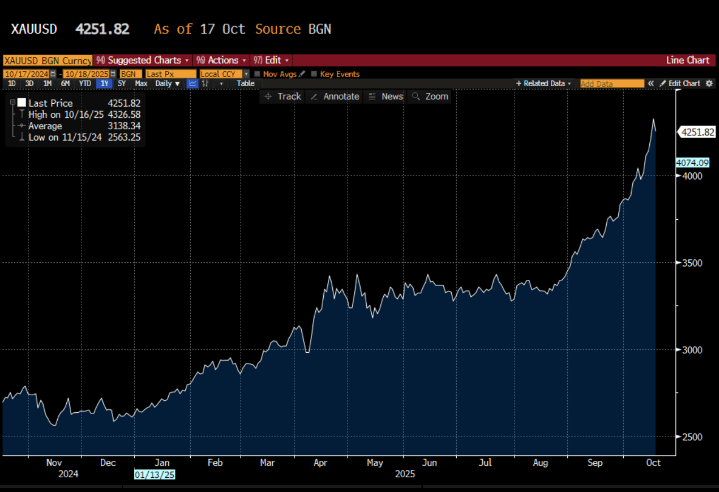
Task: Enable the Mov Avgs checkbox
Action: click(x=257, y=73)
